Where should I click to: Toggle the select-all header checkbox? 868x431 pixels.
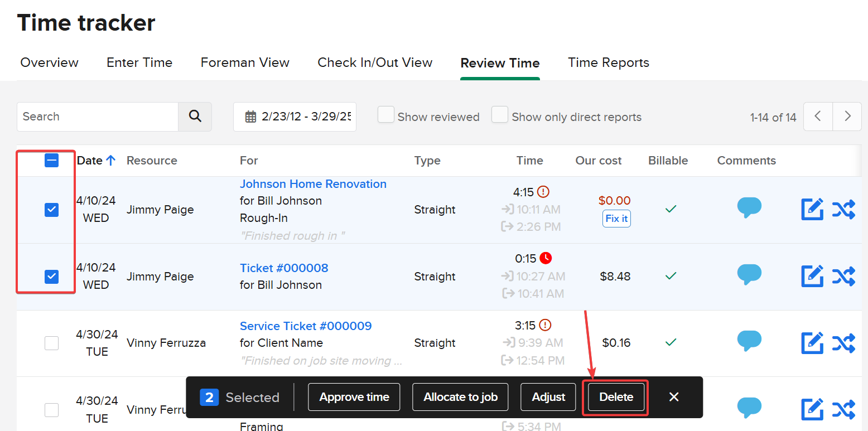click(51, 161)
